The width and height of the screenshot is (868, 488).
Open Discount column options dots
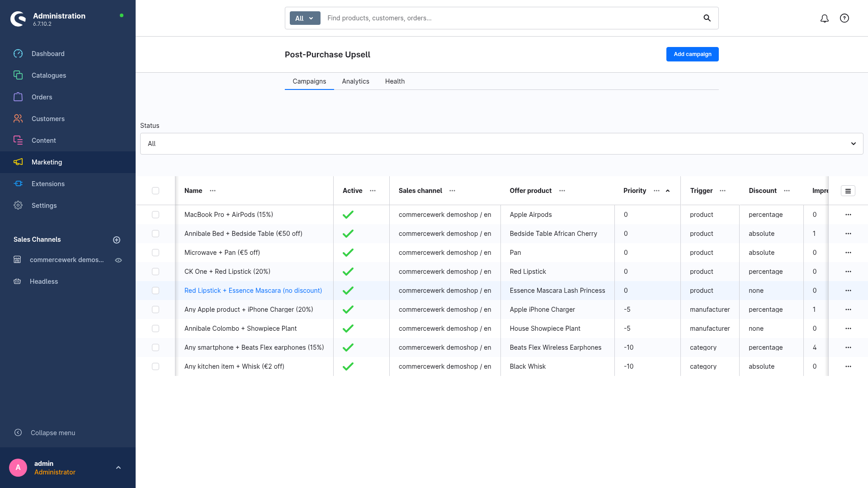point(787,191)
